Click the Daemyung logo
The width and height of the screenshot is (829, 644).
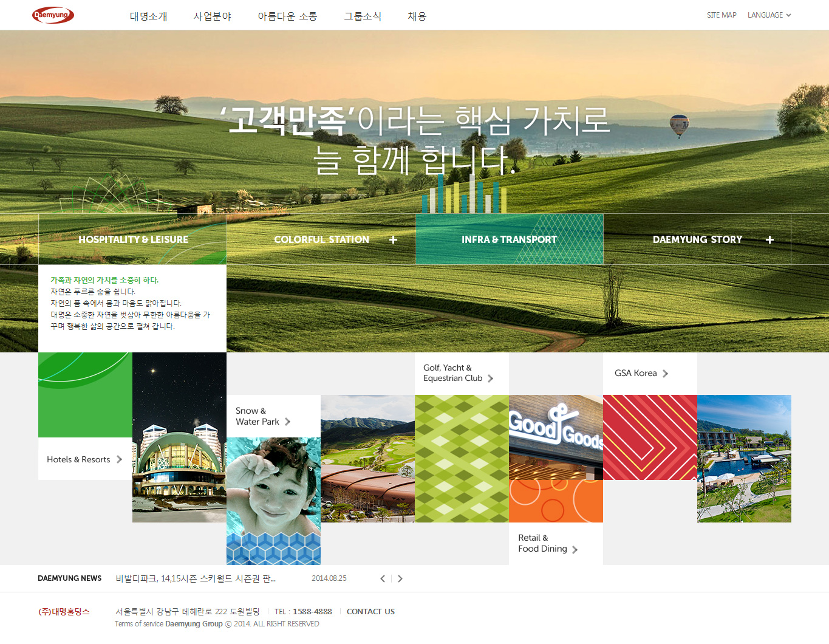53,15
